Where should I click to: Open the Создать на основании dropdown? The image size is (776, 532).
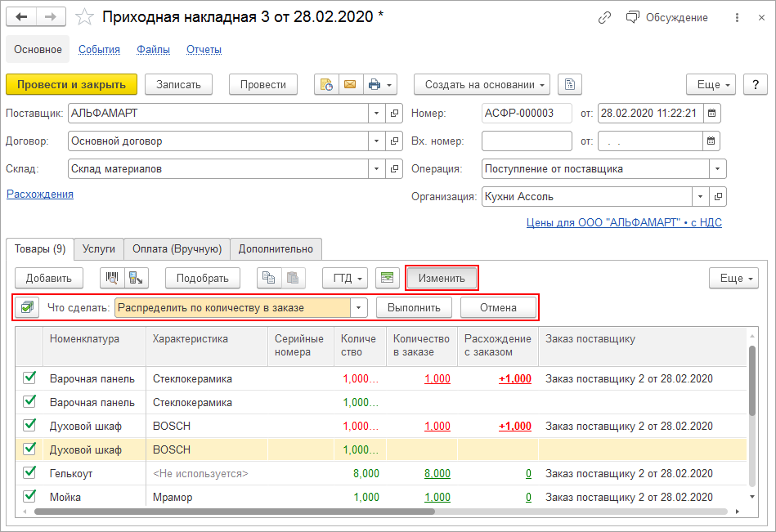pyautogui.click(x=482, y=84)
